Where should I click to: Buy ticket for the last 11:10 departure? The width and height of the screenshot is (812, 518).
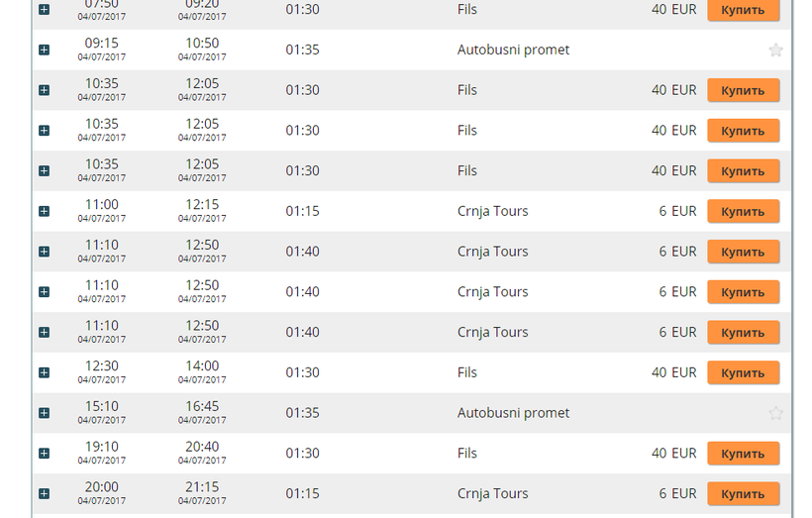(x=743, y=332)
